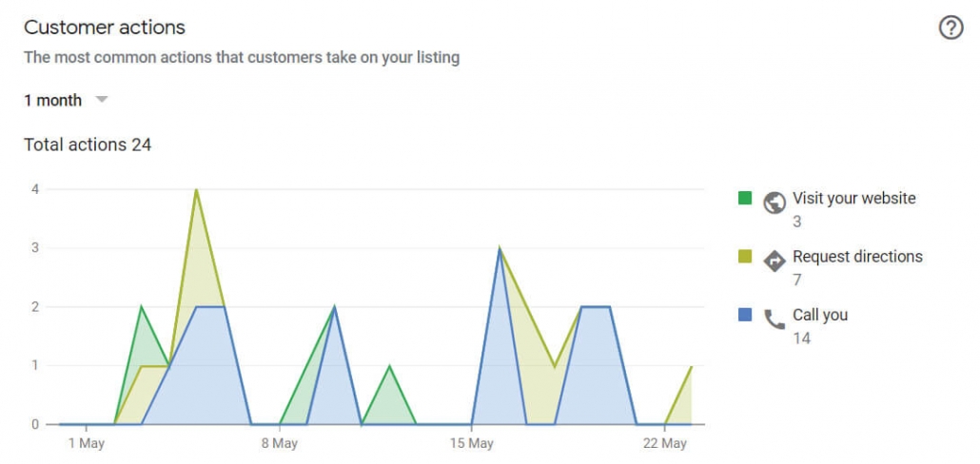Click the blue Call you swatch
980x464 pixels.
click(745, 315)
